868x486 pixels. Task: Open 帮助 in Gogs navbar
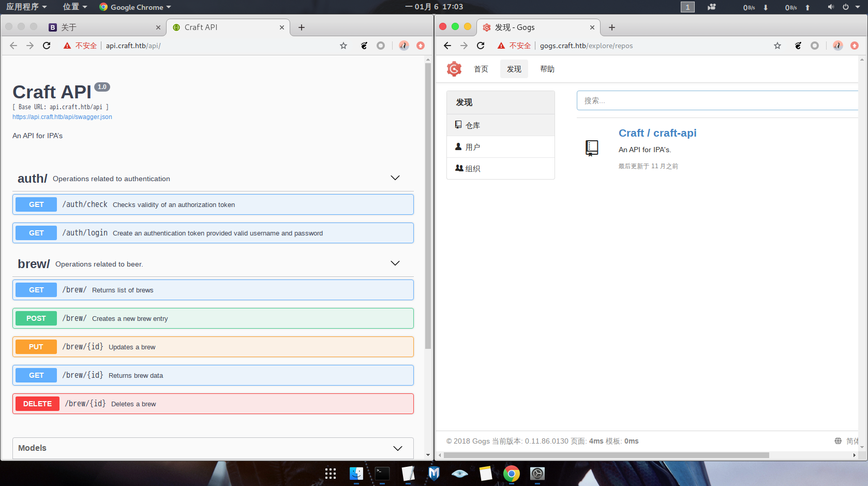[547, 69]
